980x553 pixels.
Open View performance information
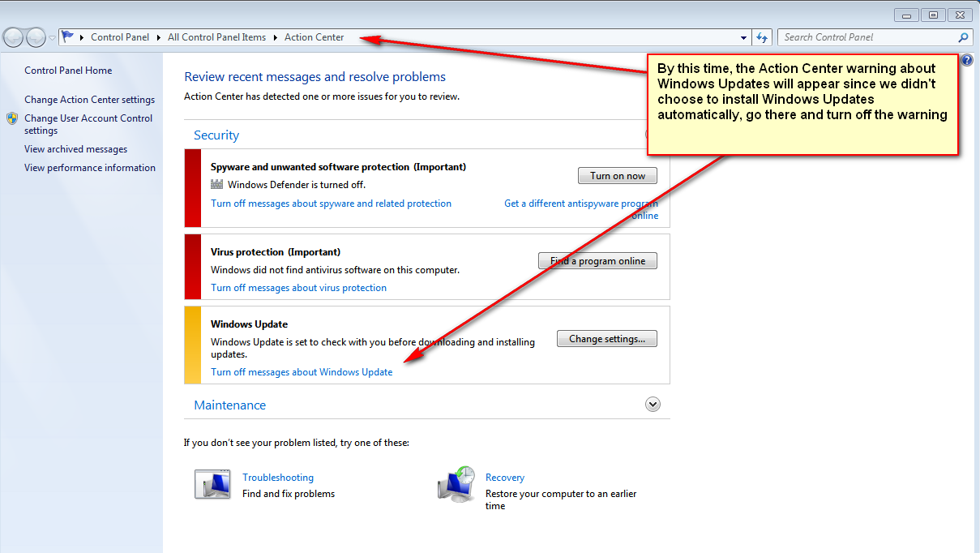click(90, 168)
